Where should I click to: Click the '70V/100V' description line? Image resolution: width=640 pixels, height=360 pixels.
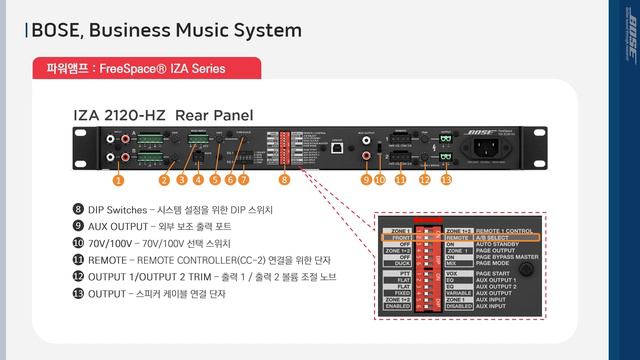point(151,243)
